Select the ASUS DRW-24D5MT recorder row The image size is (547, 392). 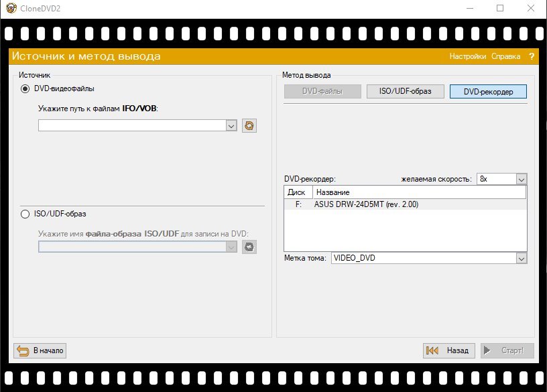[405, 204]
